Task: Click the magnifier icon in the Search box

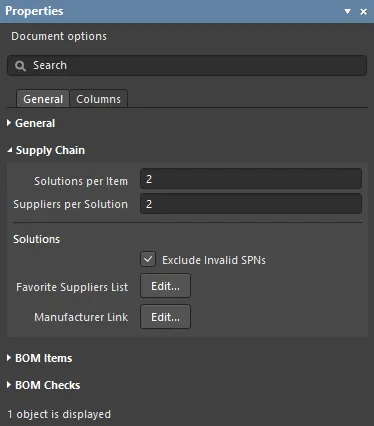Action: 20,66
